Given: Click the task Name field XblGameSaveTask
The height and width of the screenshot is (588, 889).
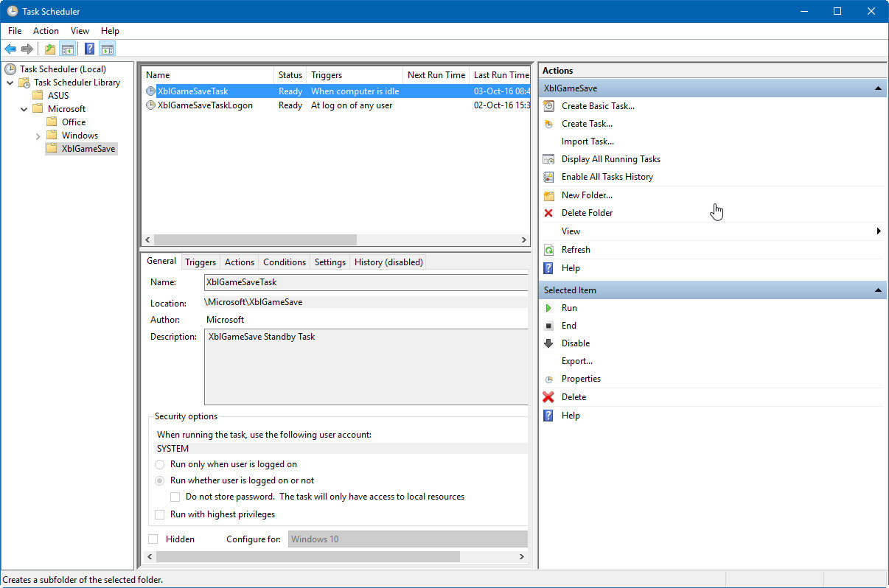Looking at the screenshot, I should tap(366, 282).
